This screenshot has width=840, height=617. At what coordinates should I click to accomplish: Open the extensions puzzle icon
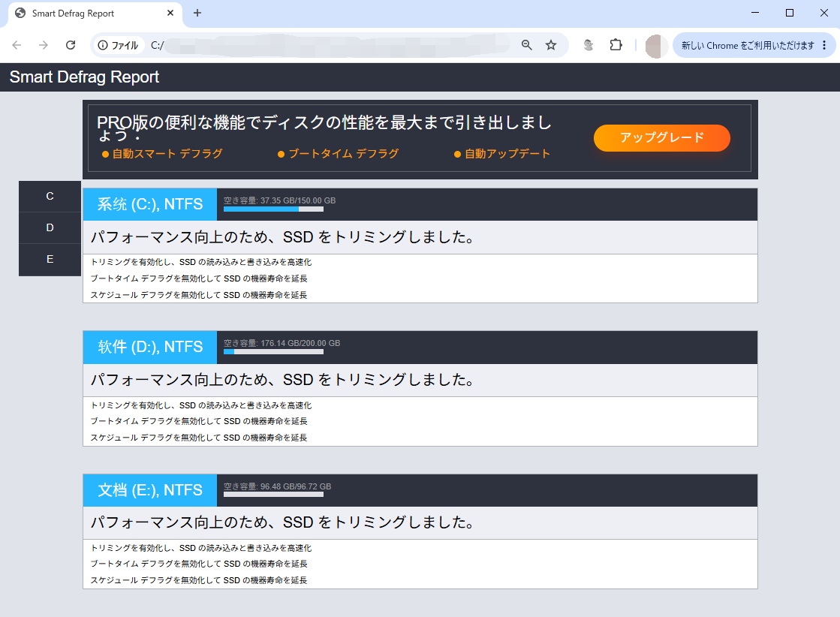coord(616,45)
